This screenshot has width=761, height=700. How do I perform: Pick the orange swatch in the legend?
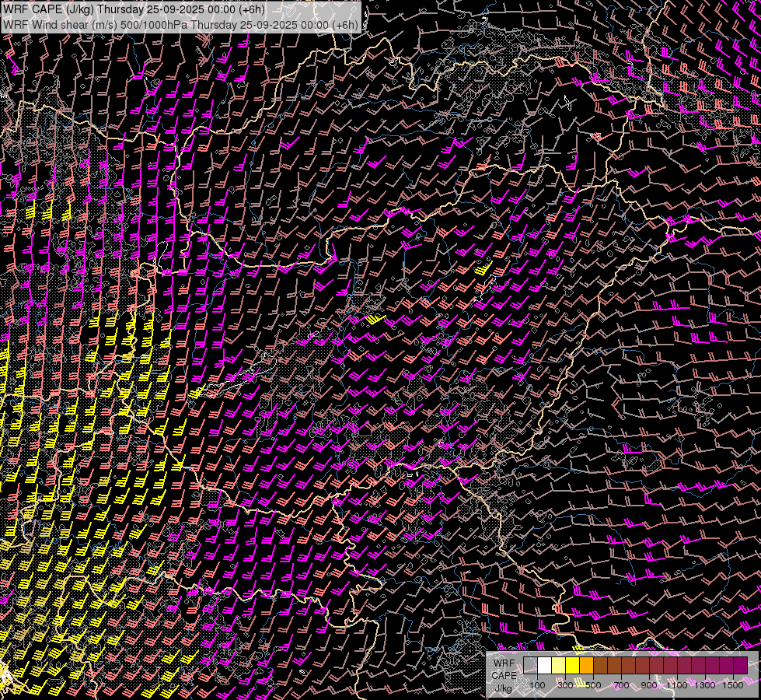tap(587, 666)
